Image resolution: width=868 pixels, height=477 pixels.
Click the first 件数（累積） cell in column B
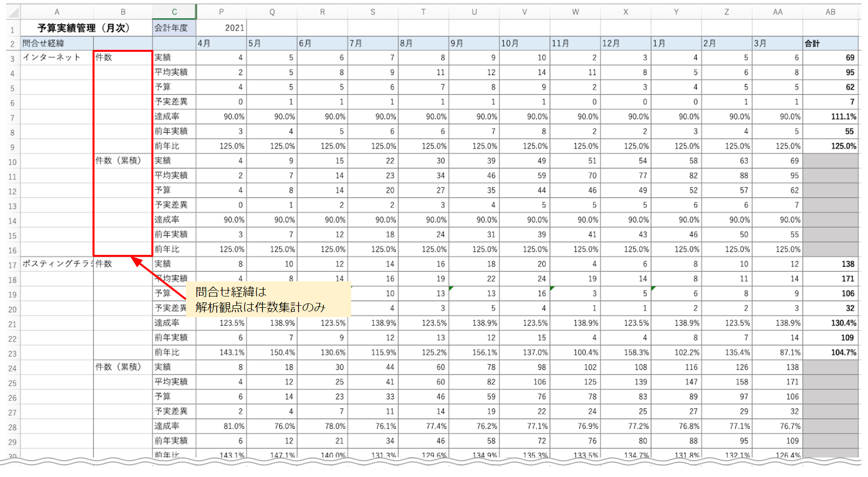[122, 161]
